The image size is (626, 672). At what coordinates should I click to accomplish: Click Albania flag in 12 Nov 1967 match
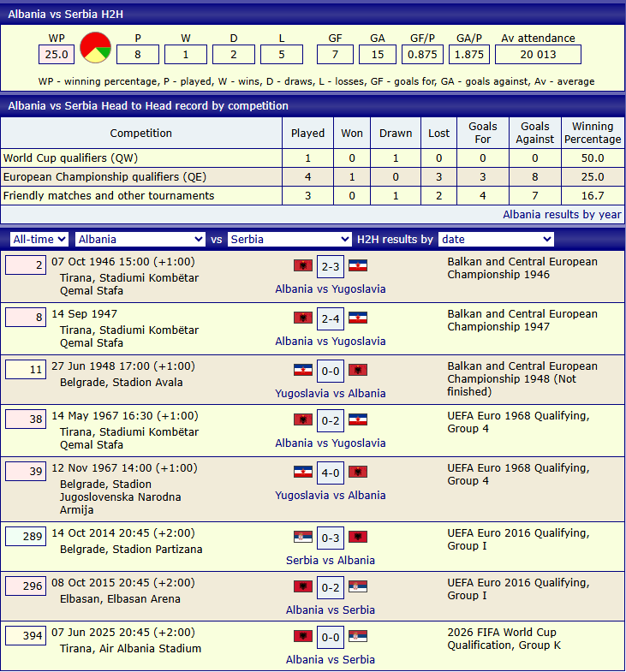tap(358, 473)
